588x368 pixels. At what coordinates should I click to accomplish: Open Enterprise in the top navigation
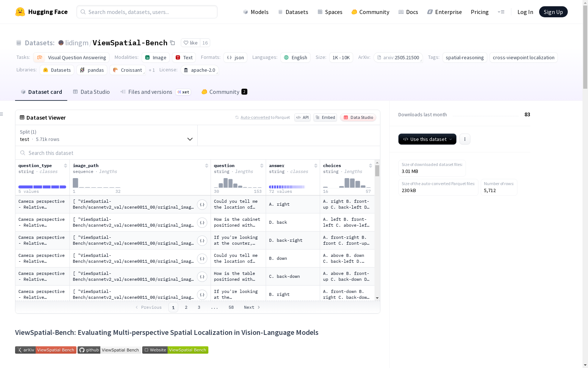pos(445,12)
